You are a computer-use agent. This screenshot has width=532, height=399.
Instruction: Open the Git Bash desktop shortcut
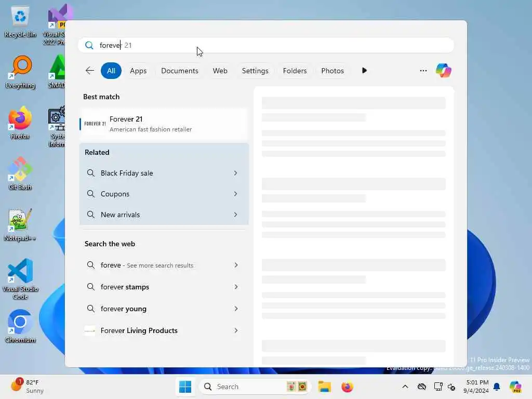tap(20, 174)
